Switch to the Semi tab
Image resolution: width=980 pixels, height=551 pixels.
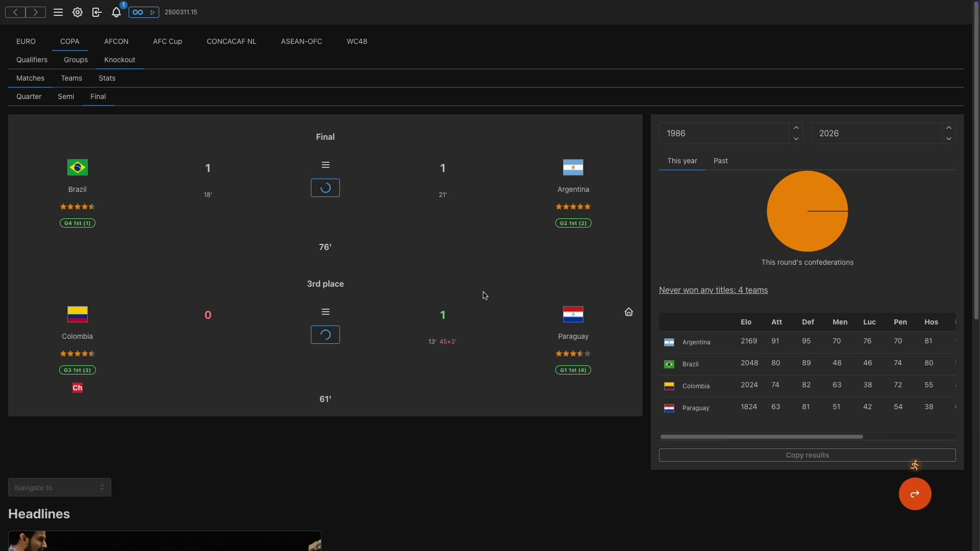point(66,96)
